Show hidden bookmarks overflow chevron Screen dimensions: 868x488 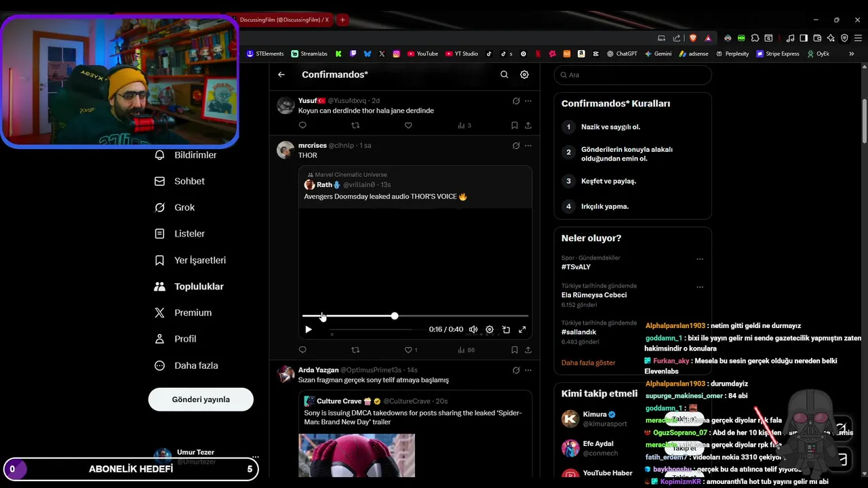pyautogui.click(x=852, y=54)
